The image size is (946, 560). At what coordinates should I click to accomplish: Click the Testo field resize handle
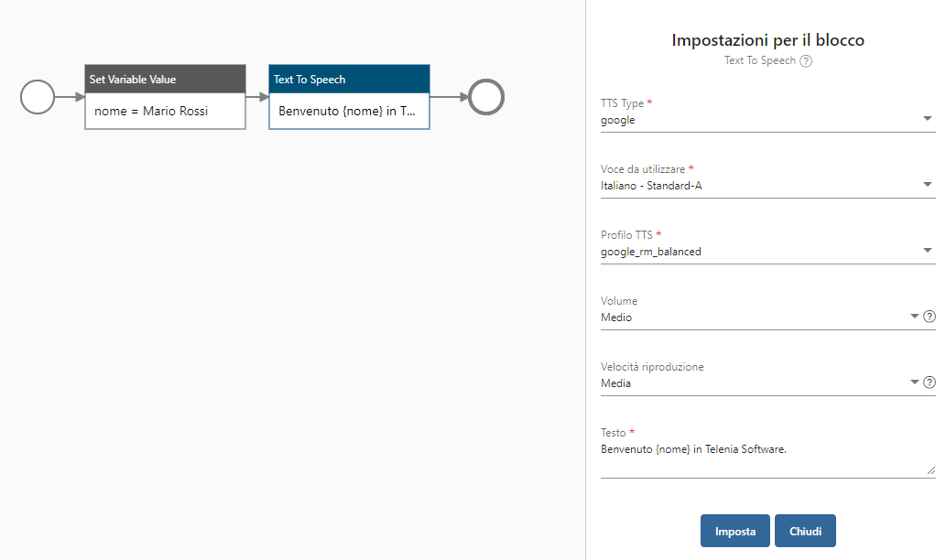[931, 470]
